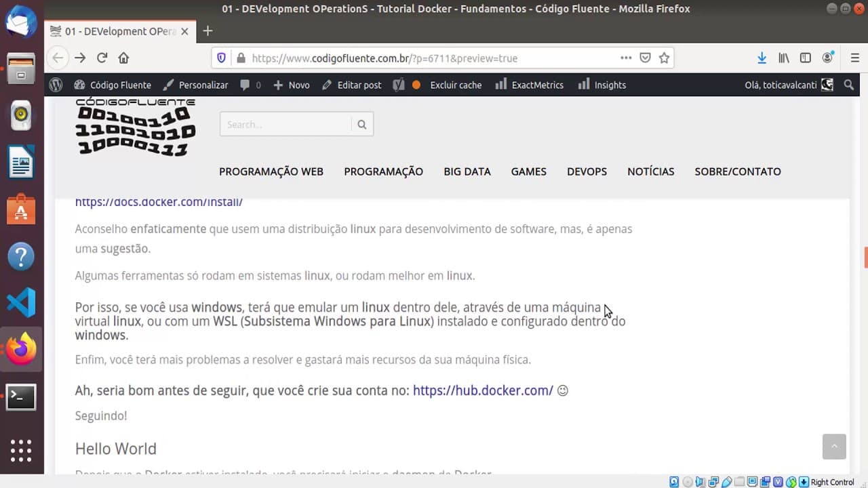Switch to Firefox in the dock

[x=21, y=350]
